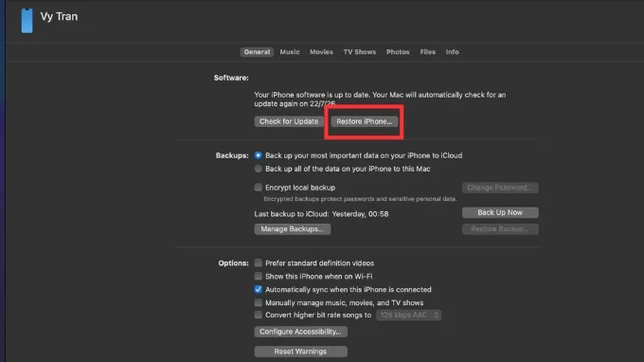Switch to the Files tab
Screen dimensions: 644x362
[427, 52]
